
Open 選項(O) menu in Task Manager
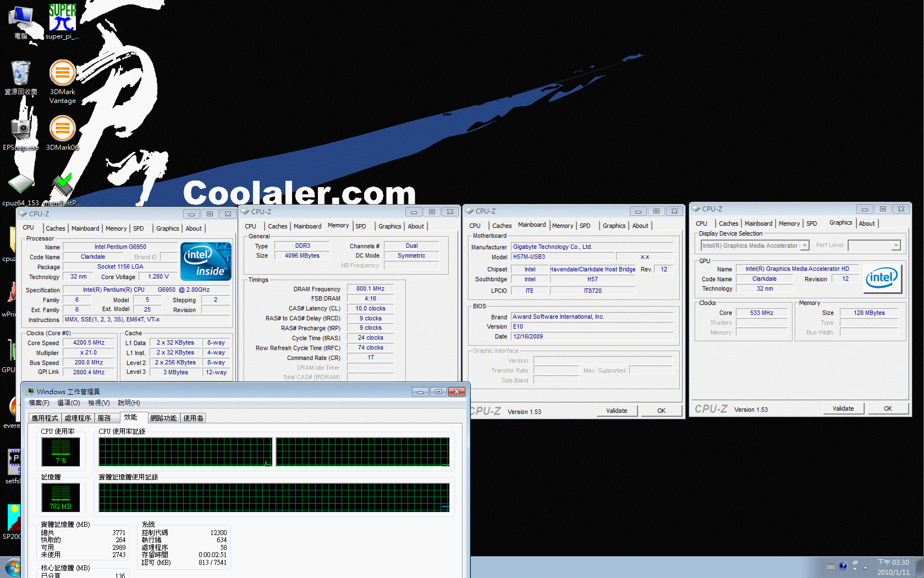pyautogui.click(x=69, y=403)
